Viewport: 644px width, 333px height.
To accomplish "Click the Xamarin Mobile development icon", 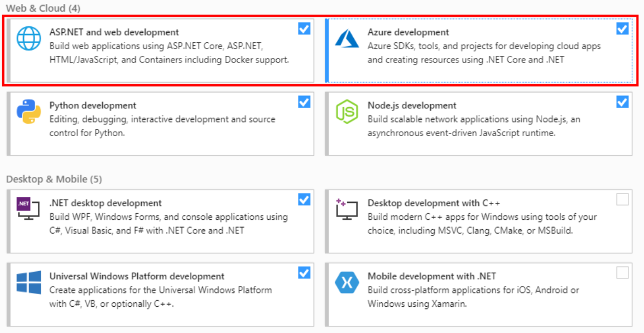I will coord(347,283).
